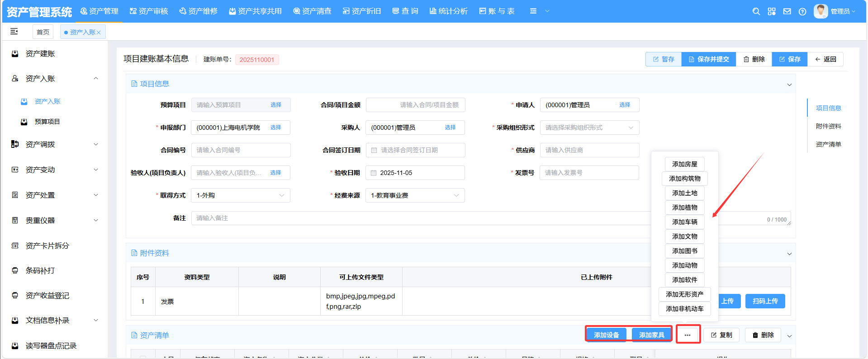Jump to 附件资料 anchor link

coord(828,126)
